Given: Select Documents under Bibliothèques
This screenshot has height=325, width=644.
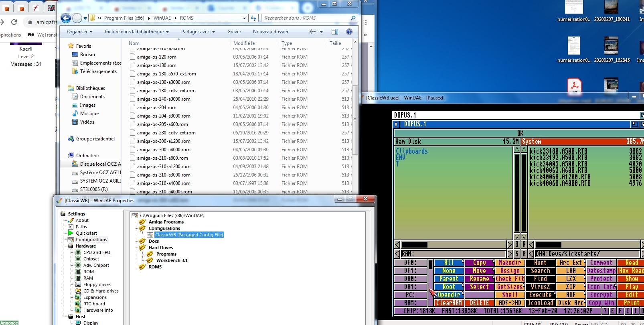Looking at the screenshot, I should coord(92,97).
